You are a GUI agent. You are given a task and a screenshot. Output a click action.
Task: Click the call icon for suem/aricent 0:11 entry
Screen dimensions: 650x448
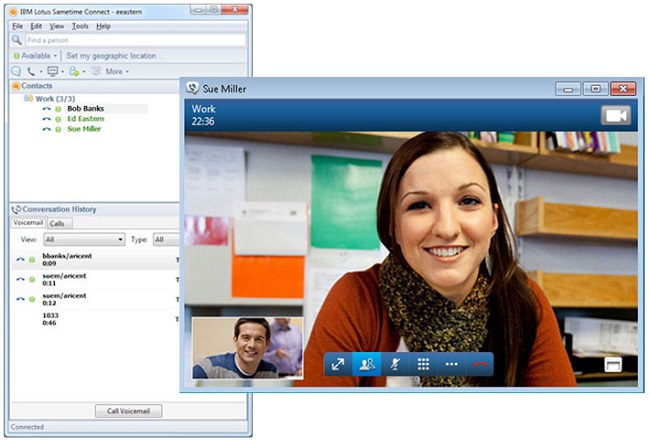(20, 279)
